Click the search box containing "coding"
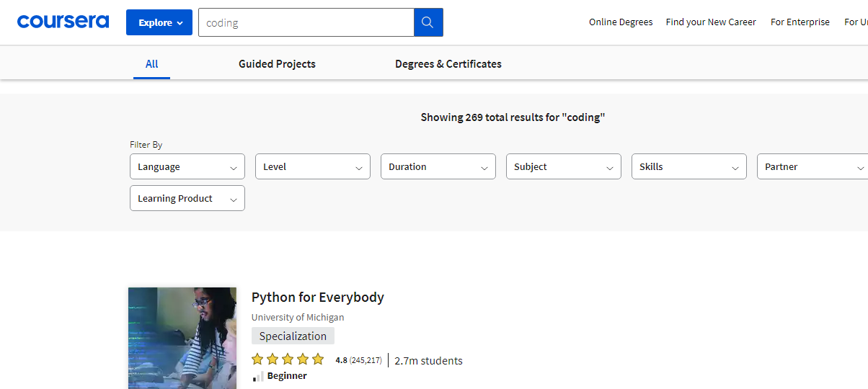868x389 pixels. pyautogui.click(x=306, y=22)
